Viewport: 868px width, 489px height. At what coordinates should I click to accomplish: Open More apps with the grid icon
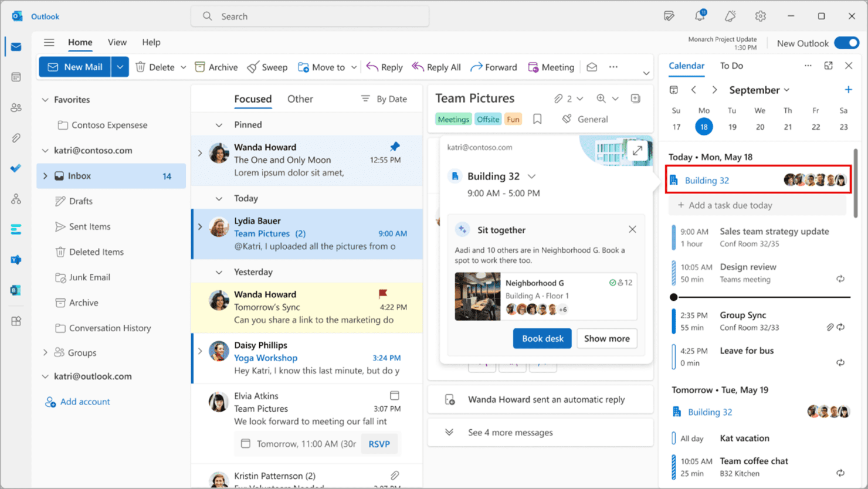[16, 321]
